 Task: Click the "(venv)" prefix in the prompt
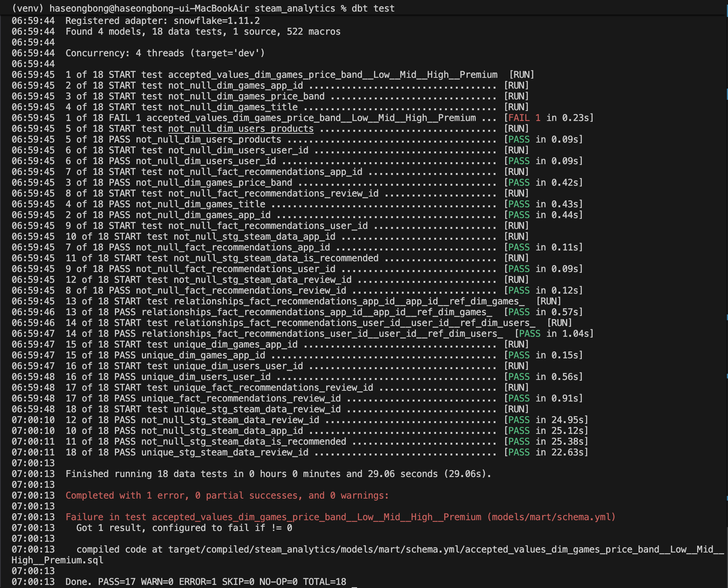pos(28,8)
